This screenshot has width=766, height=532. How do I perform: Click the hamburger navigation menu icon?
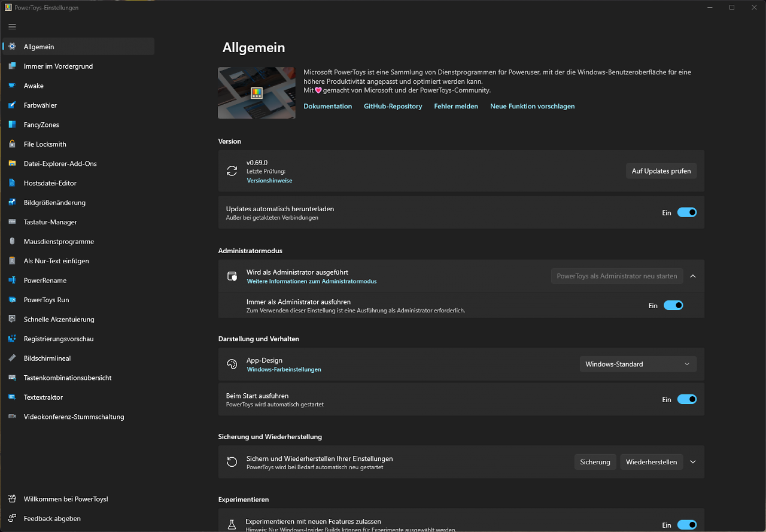(x=12, y=27)
